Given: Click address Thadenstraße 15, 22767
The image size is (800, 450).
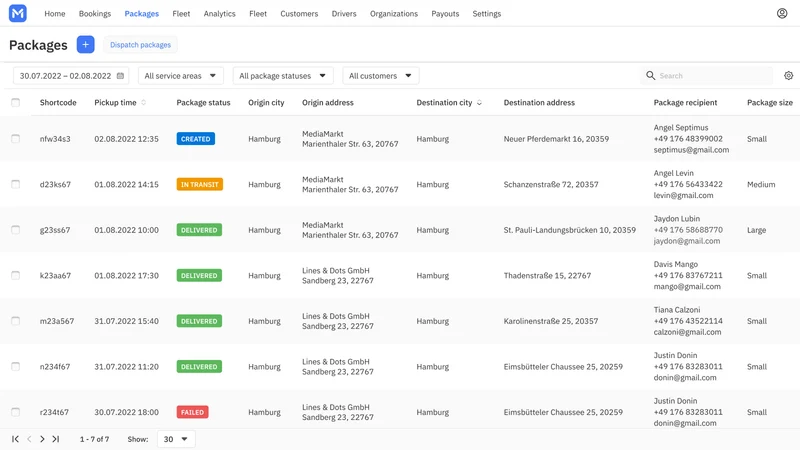Looking at the screenshot, I should click(x=547, y=276).
